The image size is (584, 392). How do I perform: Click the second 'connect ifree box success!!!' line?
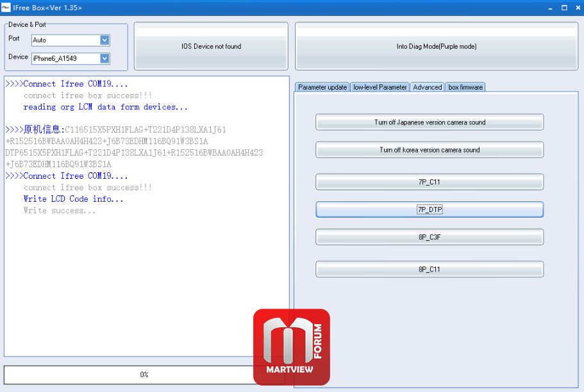88,188
